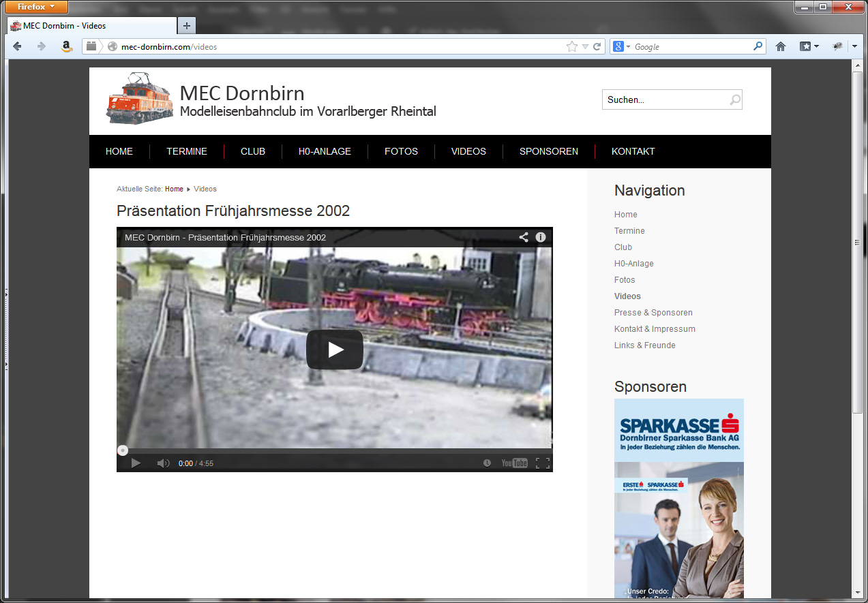Click the add-on icon beside the bookmarks button

point(837,46)
